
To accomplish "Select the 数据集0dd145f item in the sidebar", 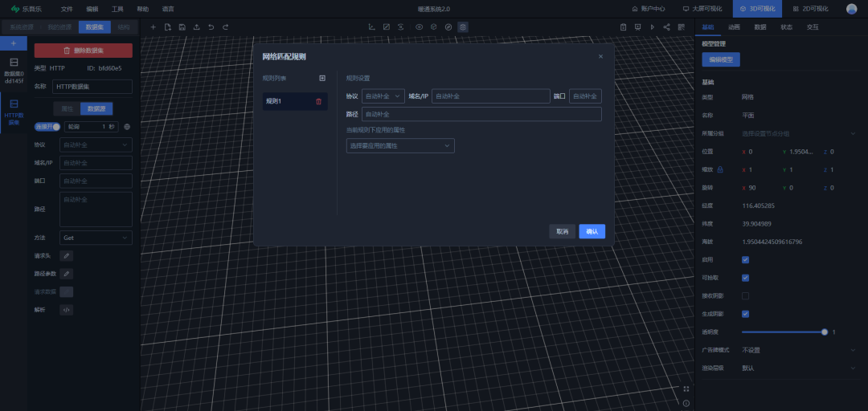I will (14, 71).
